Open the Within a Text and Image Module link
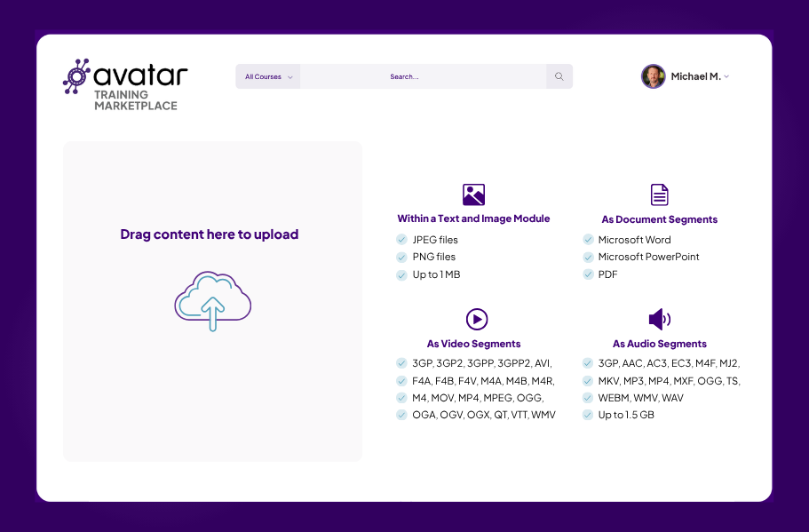The image size is (809, 532). [473, 218]
